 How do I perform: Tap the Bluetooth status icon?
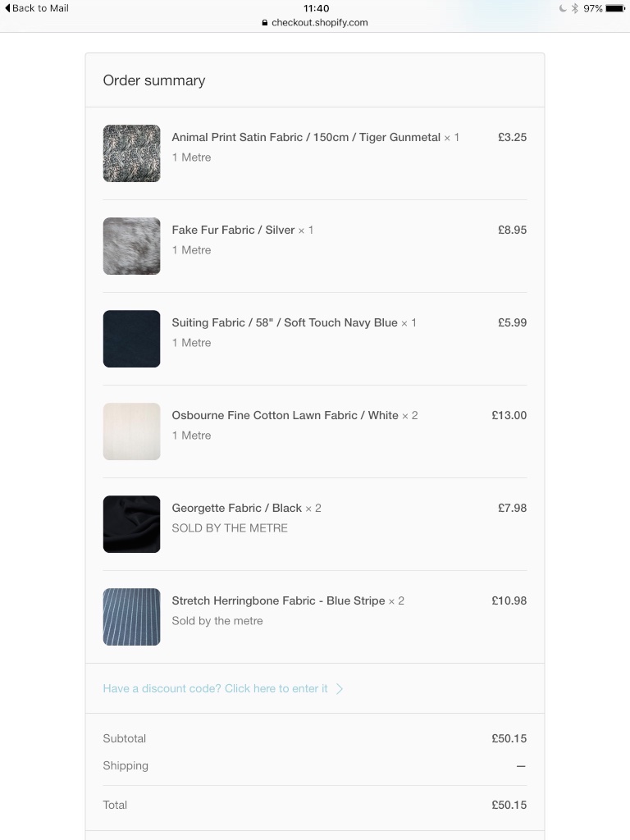point(575,8)
